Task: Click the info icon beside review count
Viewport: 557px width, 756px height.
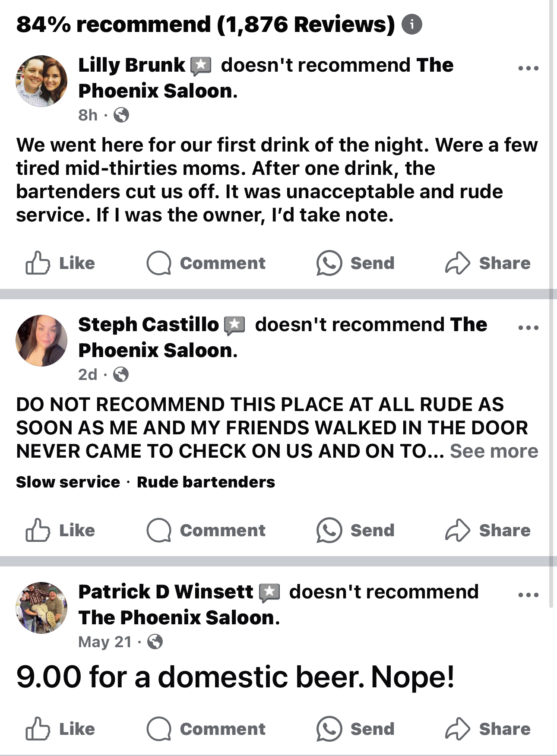Action: tap(412, 25)
